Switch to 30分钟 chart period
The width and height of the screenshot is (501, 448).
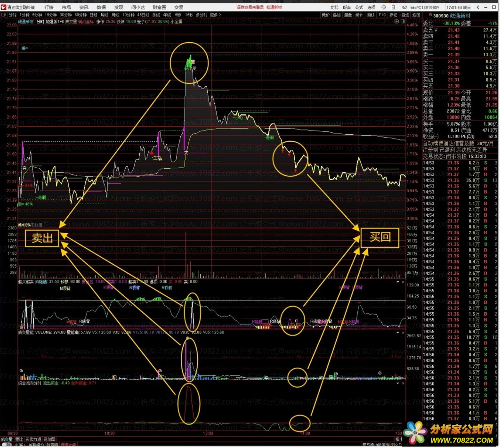click(65, 15)
